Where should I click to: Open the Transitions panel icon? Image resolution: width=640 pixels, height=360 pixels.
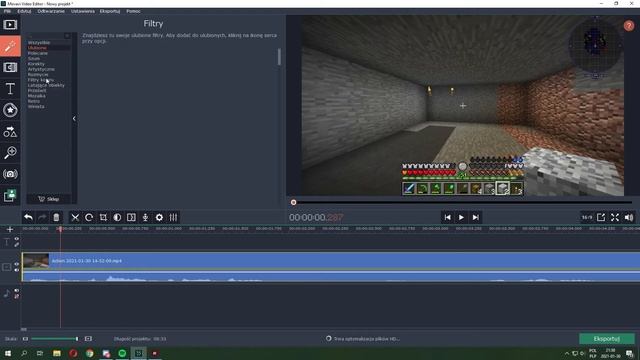click(10, 67)
